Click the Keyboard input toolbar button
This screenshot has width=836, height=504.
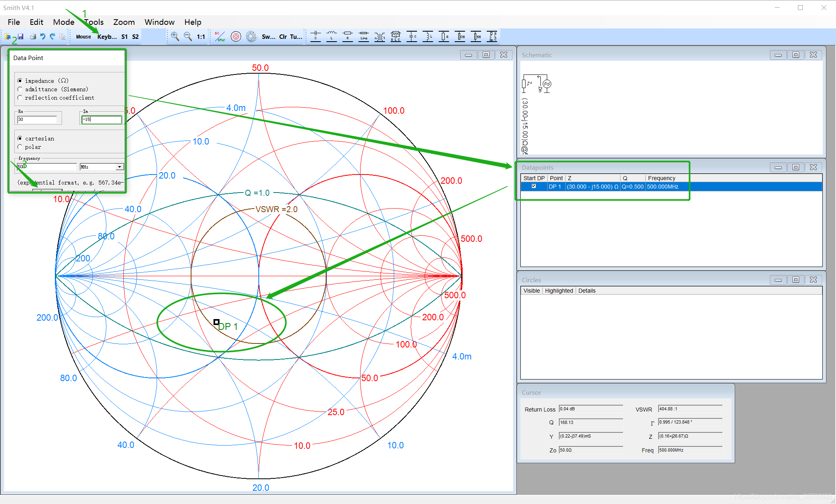(107, 36)
